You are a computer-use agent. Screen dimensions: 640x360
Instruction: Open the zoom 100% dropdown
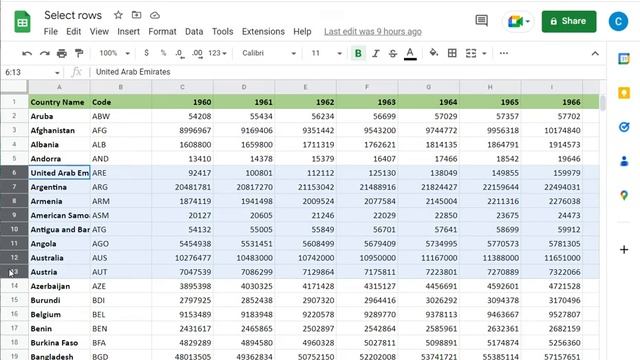[x=114, y=53]
